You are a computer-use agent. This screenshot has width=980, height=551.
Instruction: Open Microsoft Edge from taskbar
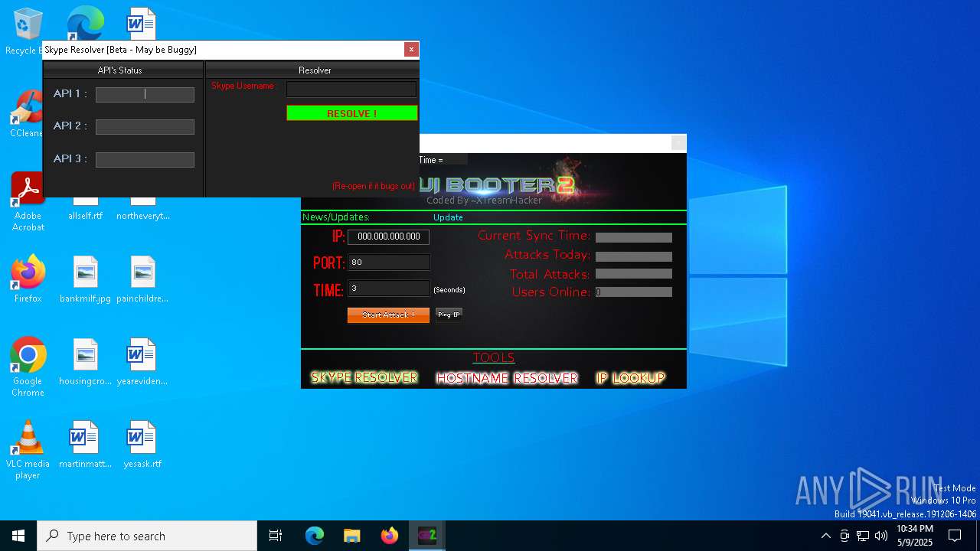pos(315,536)
